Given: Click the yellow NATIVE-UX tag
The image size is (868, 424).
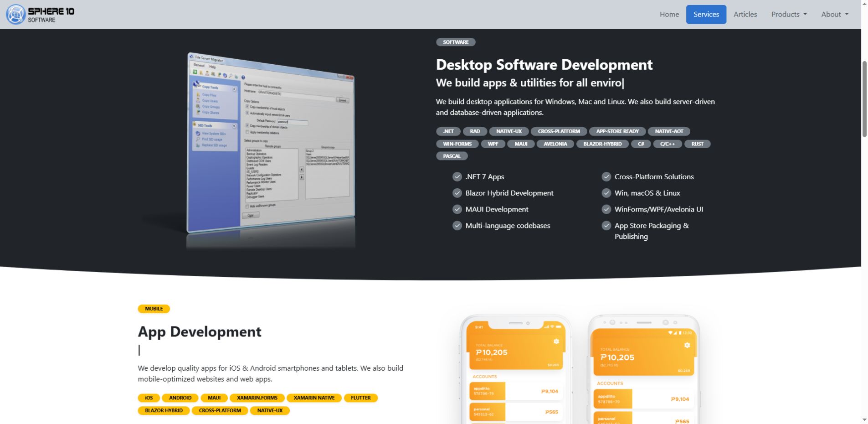Looking at the screenshot, I should click(x=270, y=410).
